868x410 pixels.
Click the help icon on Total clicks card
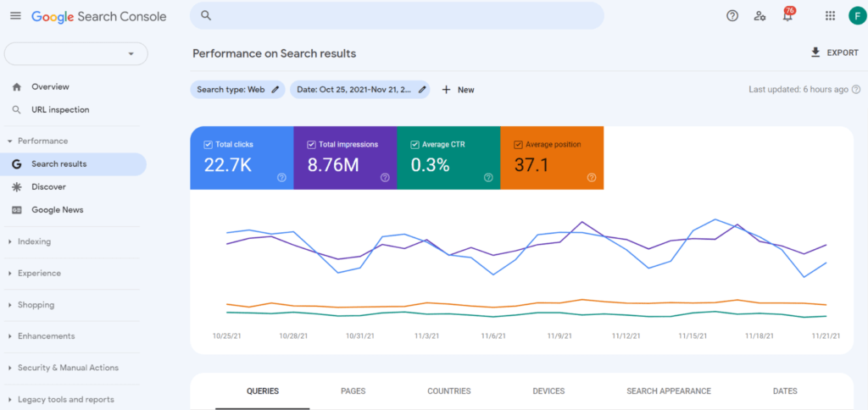[281, 178]
